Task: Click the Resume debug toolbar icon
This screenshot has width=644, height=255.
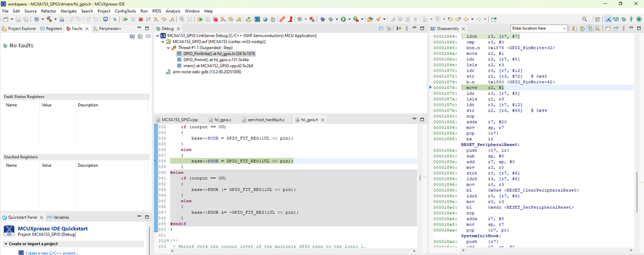Action: click(125, 19)
